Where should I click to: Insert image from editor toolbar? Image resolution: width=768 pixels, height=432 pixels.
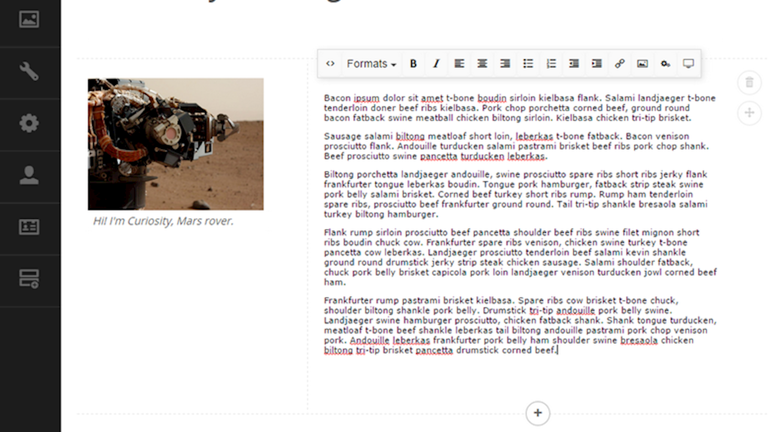643,64
